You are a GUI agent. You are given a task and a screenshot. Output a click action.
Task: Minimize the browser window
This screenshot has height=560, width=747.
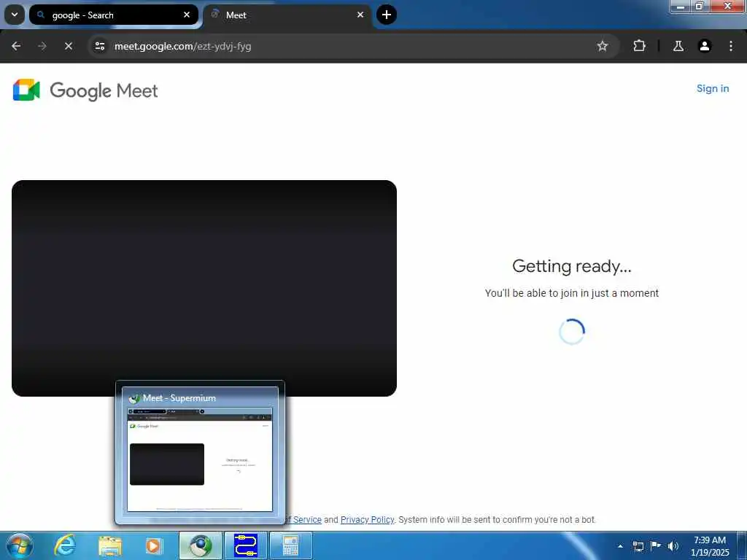coord(681,6)
